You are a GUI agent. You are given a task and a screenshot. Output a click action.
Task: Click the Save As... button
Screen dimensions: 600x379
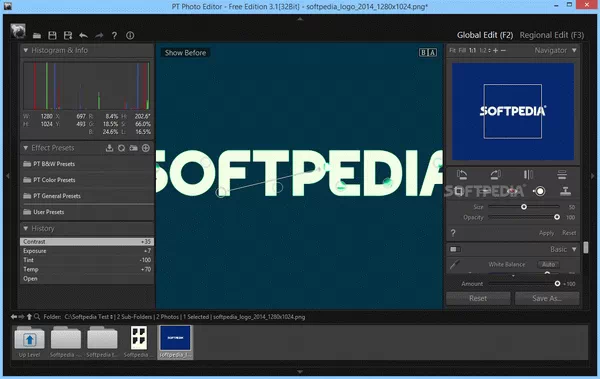pyautogui.click(x=547, y=298)
